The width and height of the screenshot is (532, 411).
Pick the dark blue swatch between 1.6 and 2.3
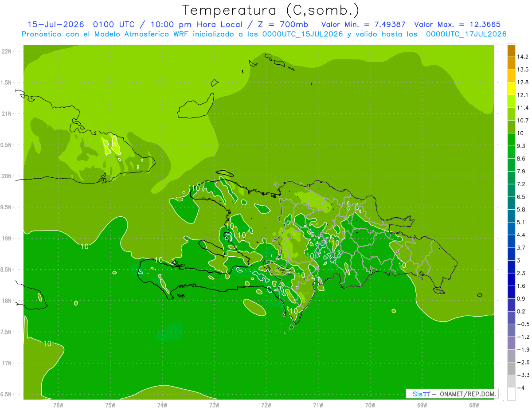click(511, 280)
